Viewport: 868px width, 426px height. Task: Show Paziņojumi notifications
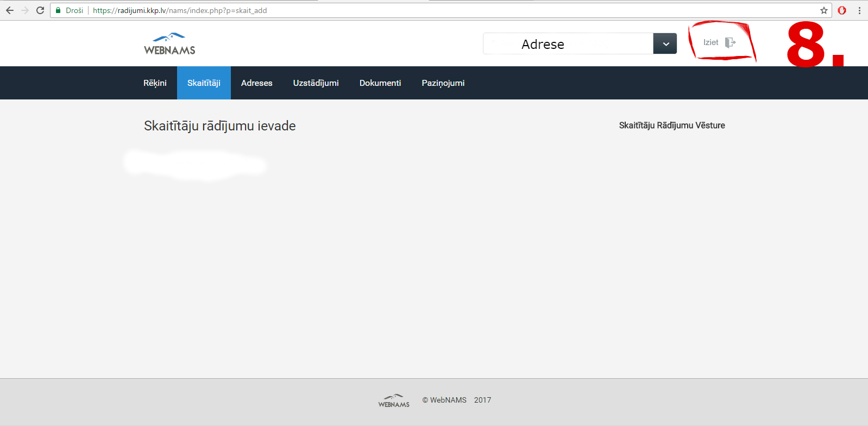[443, 83]
